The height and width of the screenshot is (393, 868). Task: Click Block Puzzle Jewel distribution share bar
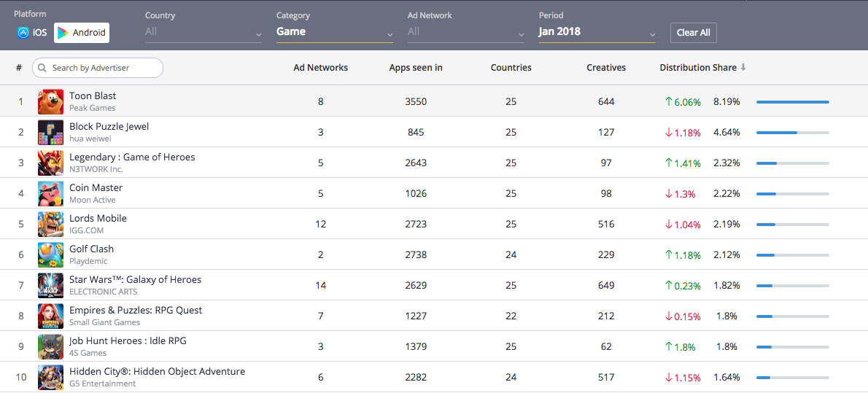coord(793,133)
